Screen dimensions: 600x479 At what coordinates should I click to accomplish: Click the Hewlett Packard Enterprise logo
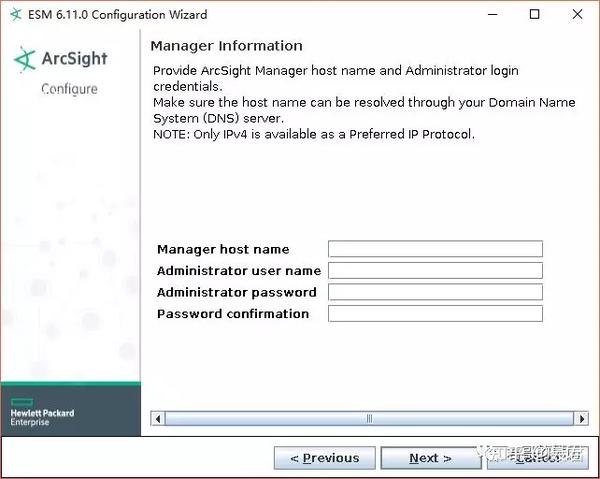tap(42, 415)
